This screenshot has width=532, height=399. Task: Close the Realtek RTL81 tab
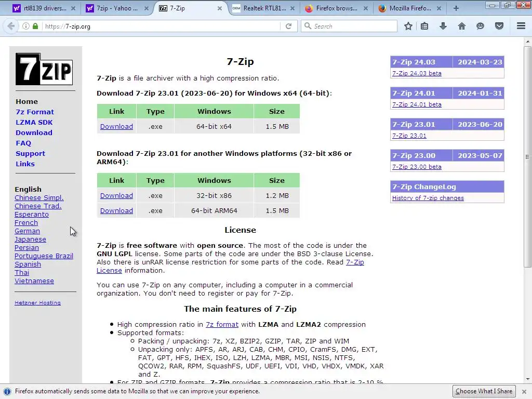(x=292, y=8)
